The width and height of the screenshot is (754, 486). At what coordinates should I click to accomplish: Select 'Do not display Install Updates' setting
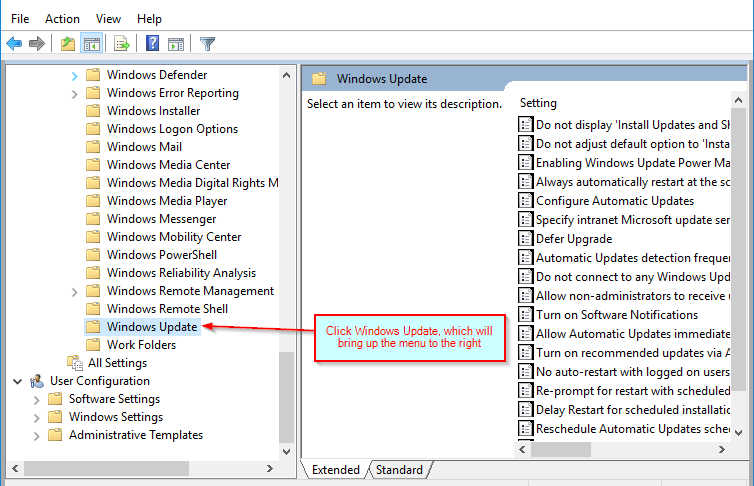pyautogui.click(x=632, y=125)
